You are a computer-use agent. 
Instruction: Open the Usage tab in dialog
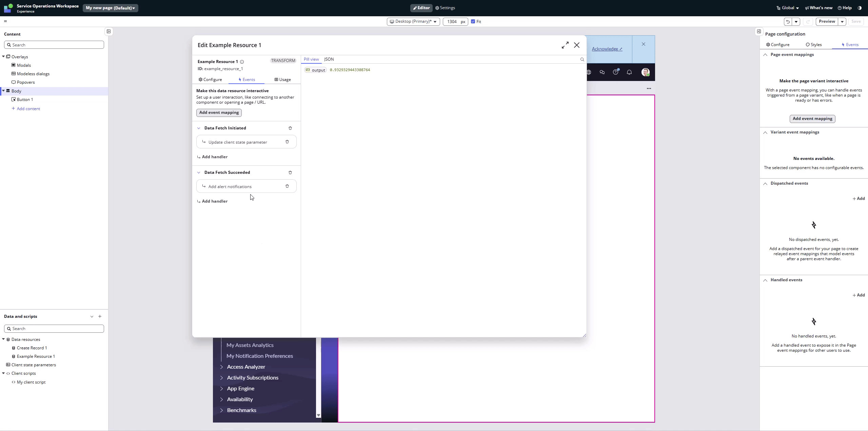(x=282, y=80)
